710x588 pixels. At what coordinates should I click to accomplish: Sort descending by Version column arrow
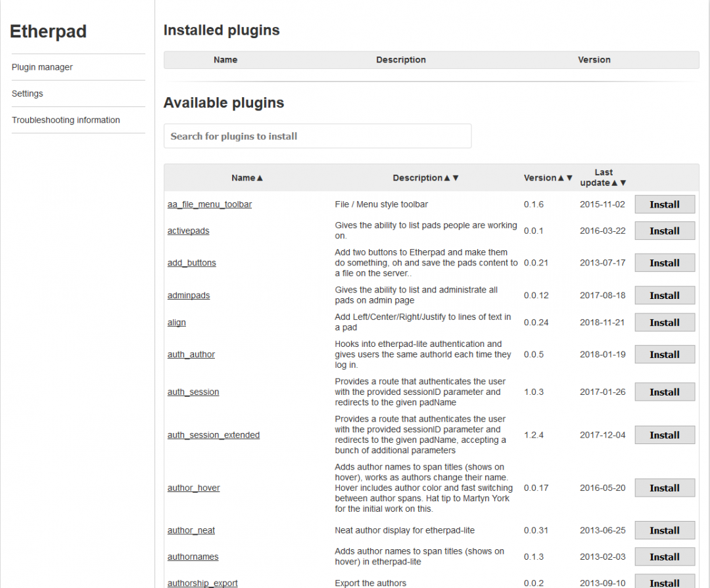tap(570, 177)
